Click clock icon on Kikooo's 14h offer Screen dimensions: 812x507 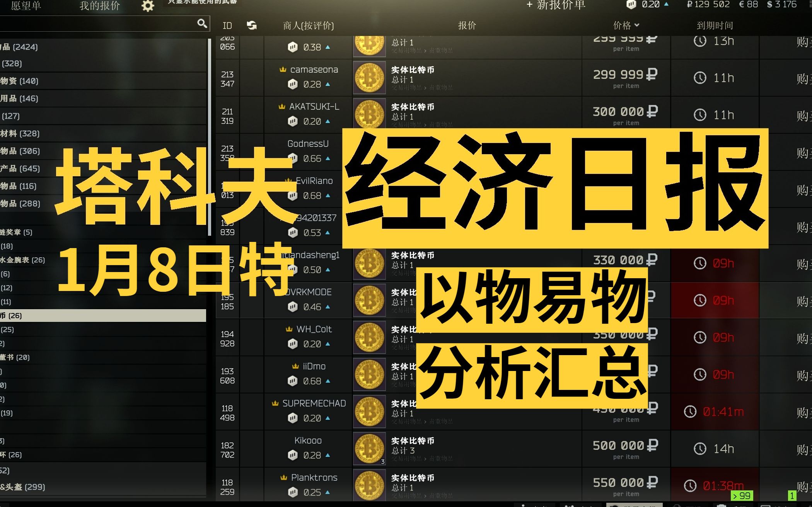click(x=700, y=449)
